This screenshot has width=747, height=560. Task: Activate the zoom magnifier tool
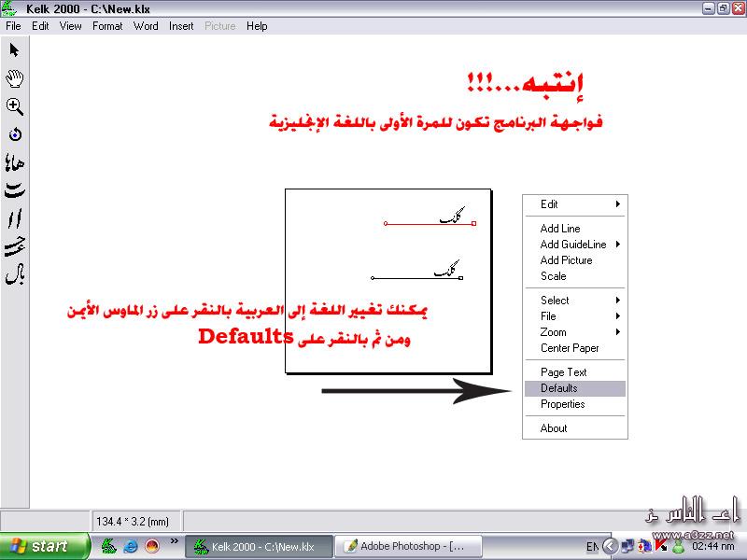point(14,106)
